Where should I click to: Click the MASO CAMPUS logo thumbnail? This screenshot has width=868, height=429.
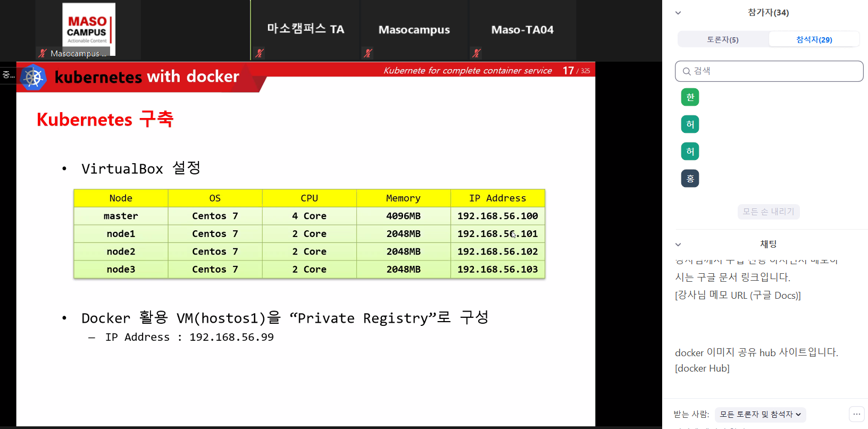(x=88, y=28)
